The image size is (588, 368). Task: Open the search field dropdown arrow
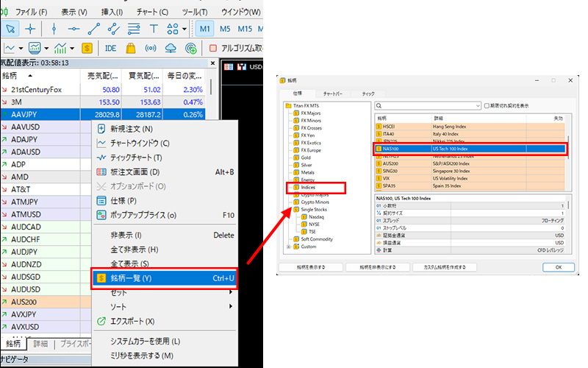[478, 106]
